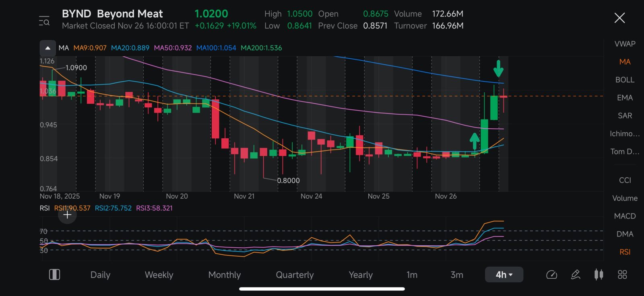The width and height of the screenshot is (644, 296).
Task: Open the speedometer gauge icon
Action: [551, 275]
